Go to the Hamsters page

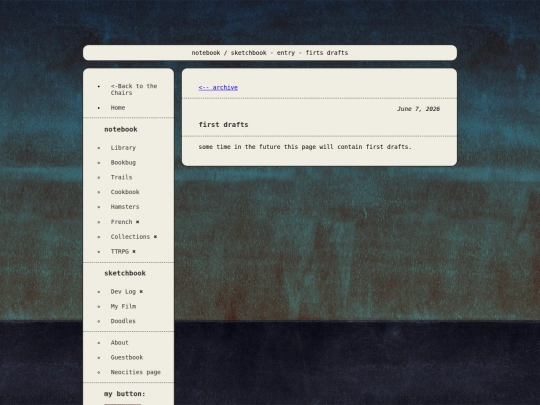coord(125,207)
